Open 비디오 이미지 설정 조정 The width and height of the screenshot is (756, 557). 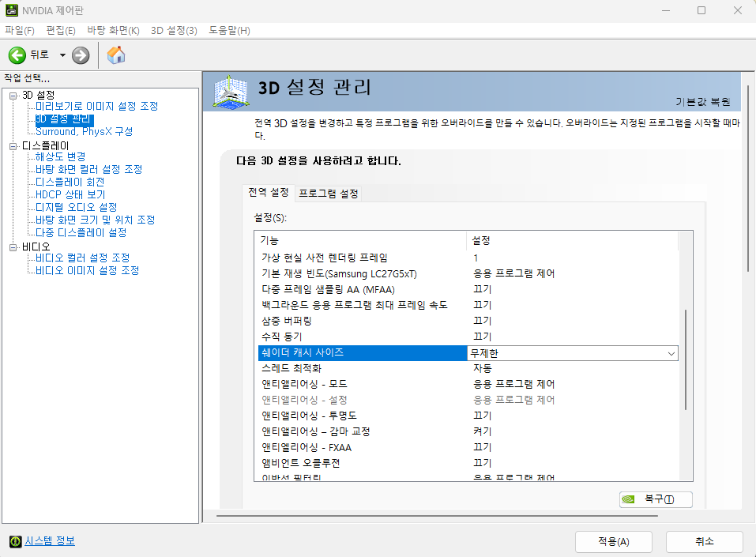(87, 270)
